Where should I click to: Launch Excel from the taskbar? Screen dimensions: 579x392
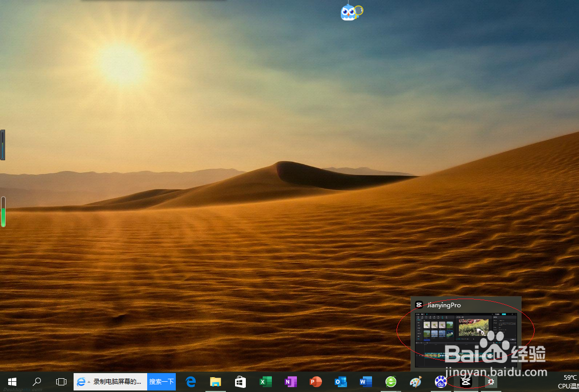pyautogui.click(x=266, y=382)
